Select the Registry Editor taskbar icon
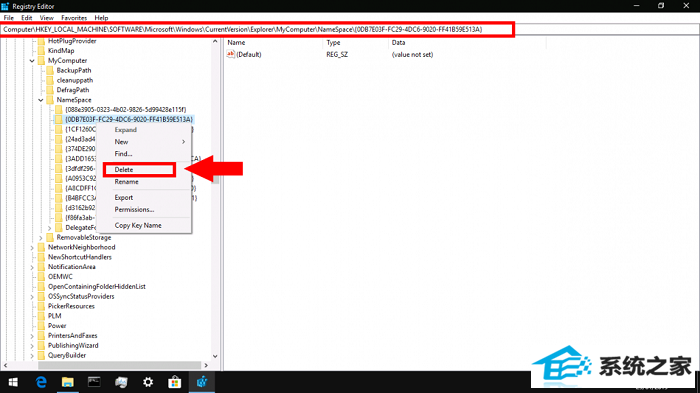700x393 pixels. [x=202, y=382]
